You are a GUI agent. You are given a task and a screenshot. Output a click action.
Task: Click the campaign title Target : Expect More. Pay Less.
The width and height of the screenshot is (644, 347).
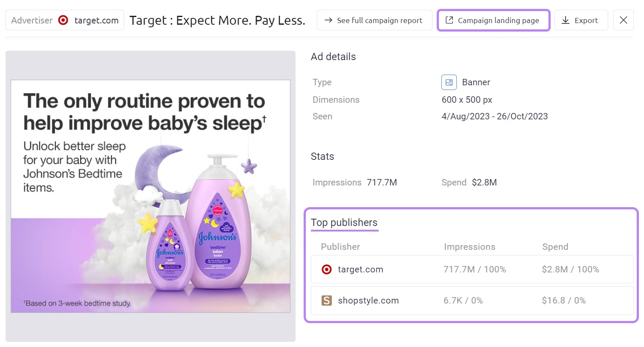pyautogui.click(x=218, y=20)
